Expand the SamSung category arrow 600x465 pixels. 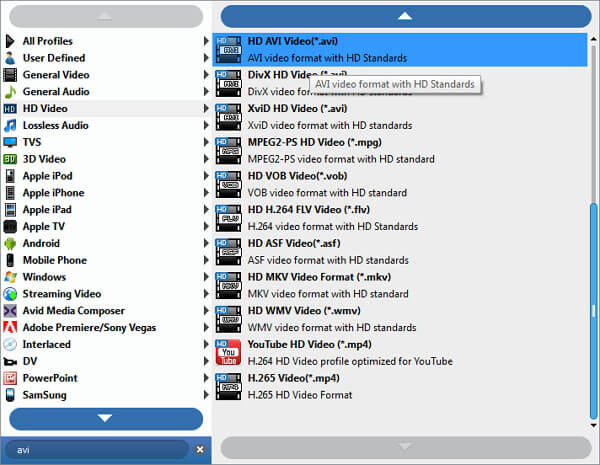coord(207,395)
